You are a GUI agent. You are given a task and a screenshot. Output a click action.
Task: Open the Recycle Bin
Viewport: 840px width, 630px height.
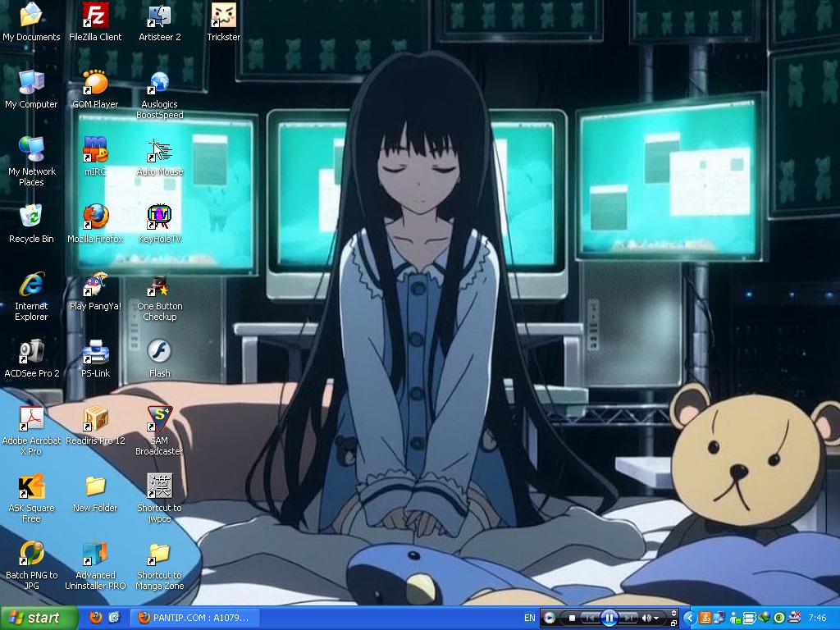(x=31, y=225)
